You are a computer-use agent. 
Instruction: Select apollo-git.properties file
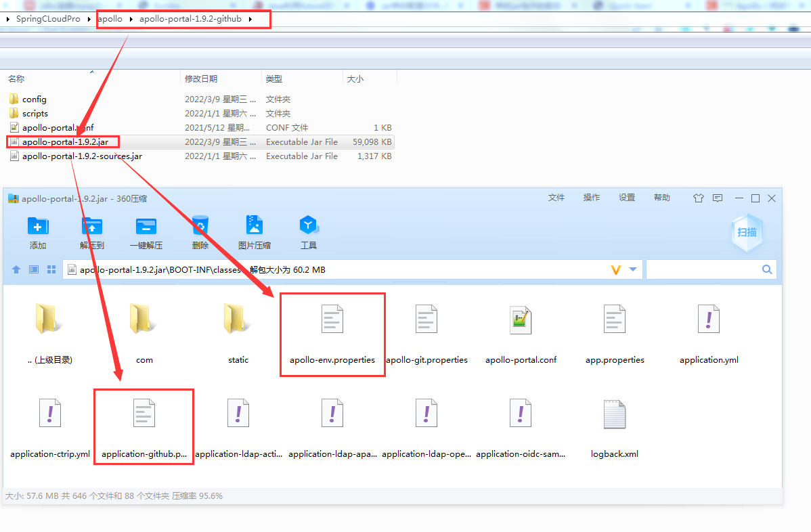pos(426,334)
